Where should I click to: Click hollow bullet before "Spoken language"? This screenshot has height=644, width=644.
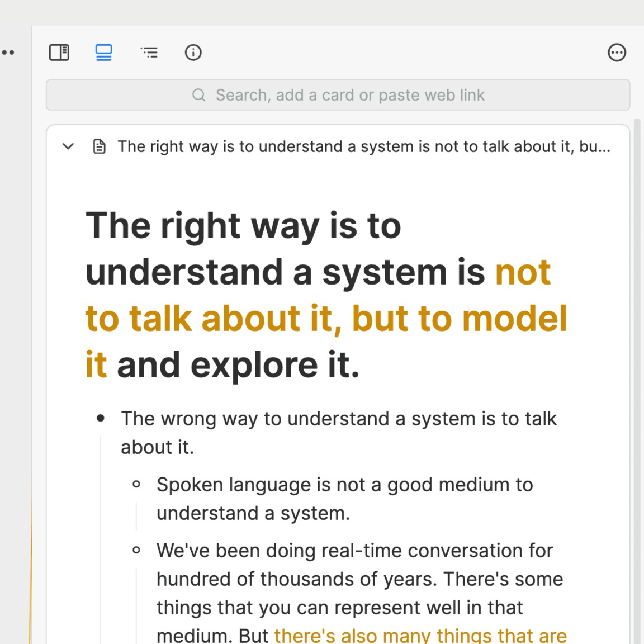pos(136,485)
